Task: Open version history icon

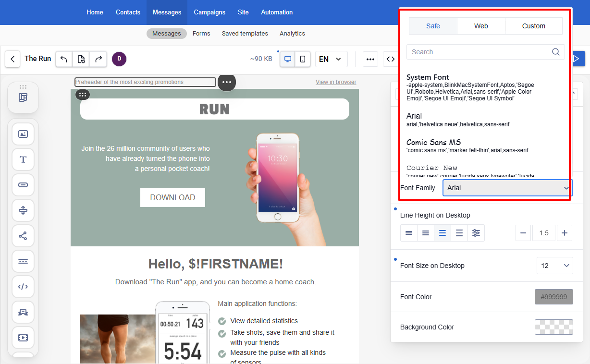Action: pyautogui.click(x=81, y=59)
